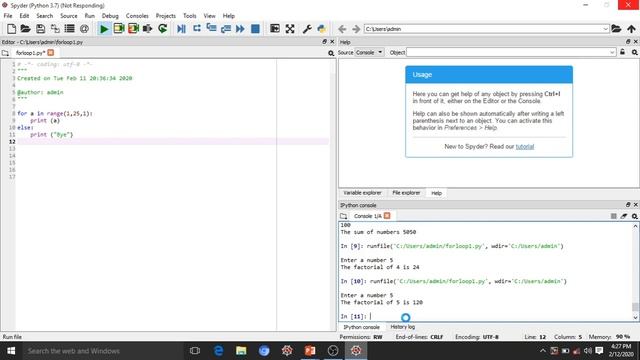Run current cell icon
This screenshot has height=360, width=640.
click(119, 29)
